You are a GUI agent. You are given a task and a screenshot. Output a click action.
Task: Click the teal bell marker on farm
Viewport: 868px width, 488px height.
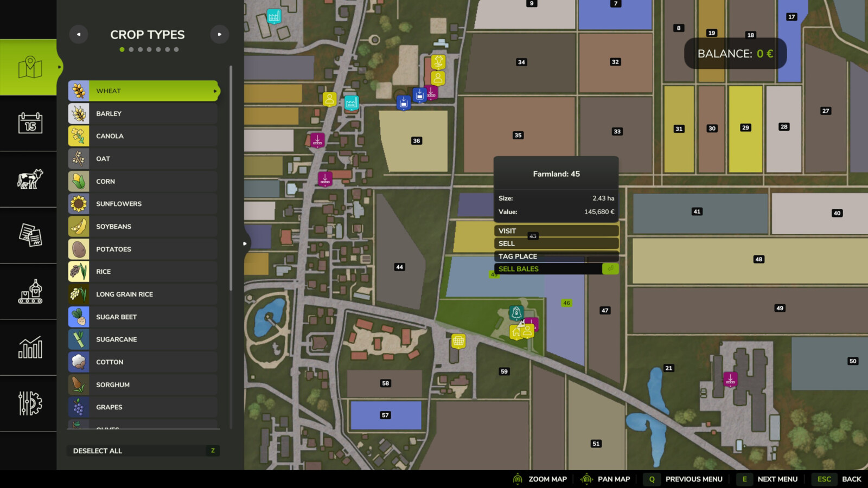coord(516,312)
